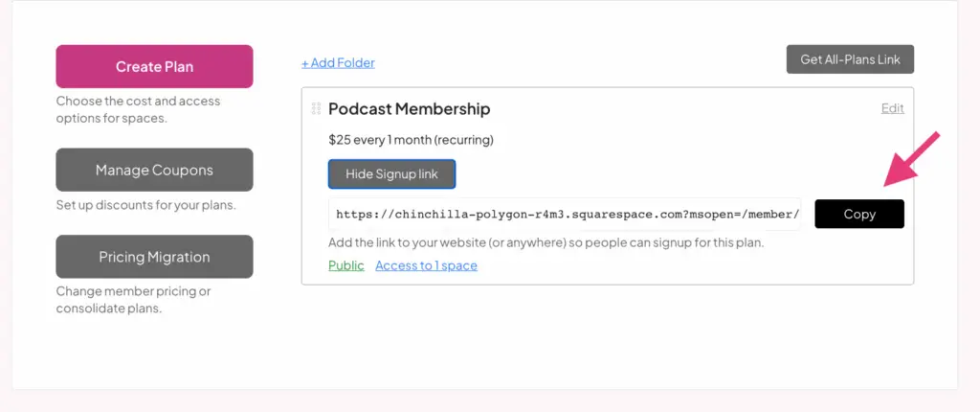The height and width of the screenshot is (412, 980).
Task: Click the green Public visibility link
Action: 345,265
